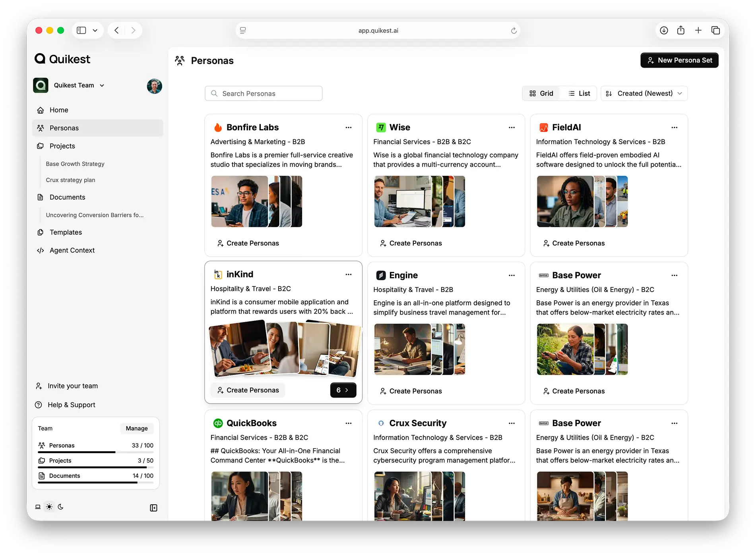This screenshot has width=756, height=556.
Task: Focus the Search Personas field
Action: tap(264, 93)
